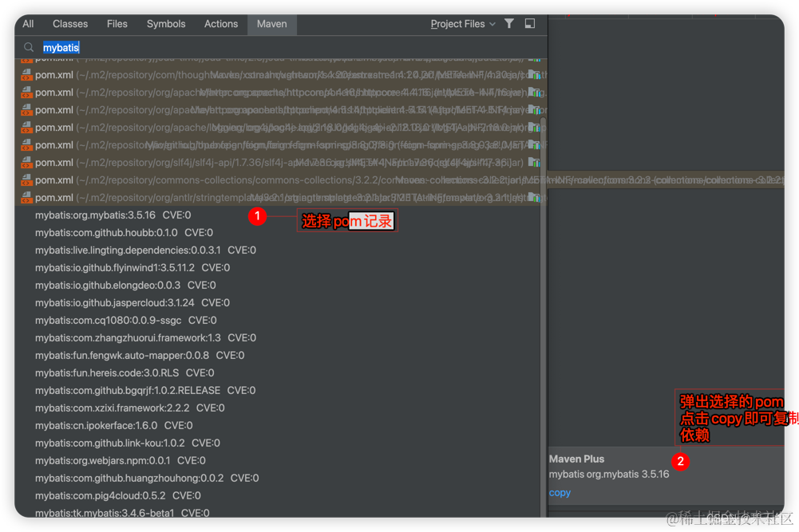Select pom.xml for thoughtworks xstream
799x532 pixels.
point(280,75)
